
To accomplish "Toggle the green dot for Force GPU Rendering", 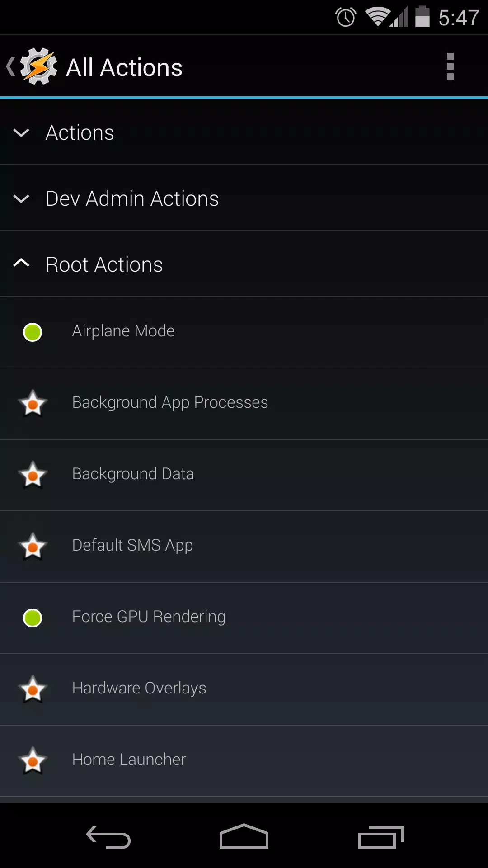I will tap(33, 618).
